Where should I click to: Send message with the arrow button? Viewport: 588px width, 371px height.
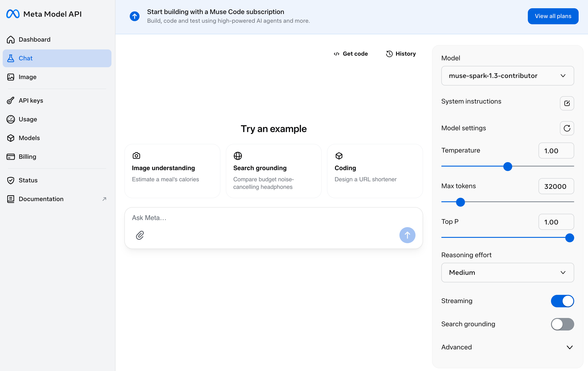click(407, 235)
